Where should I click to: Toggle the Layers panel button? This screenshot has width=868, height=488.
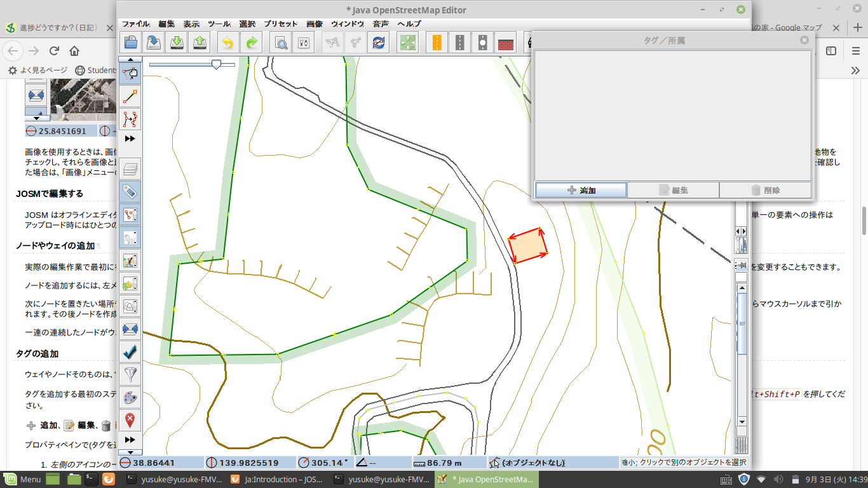pyautogui.click(x=130, y=169)
